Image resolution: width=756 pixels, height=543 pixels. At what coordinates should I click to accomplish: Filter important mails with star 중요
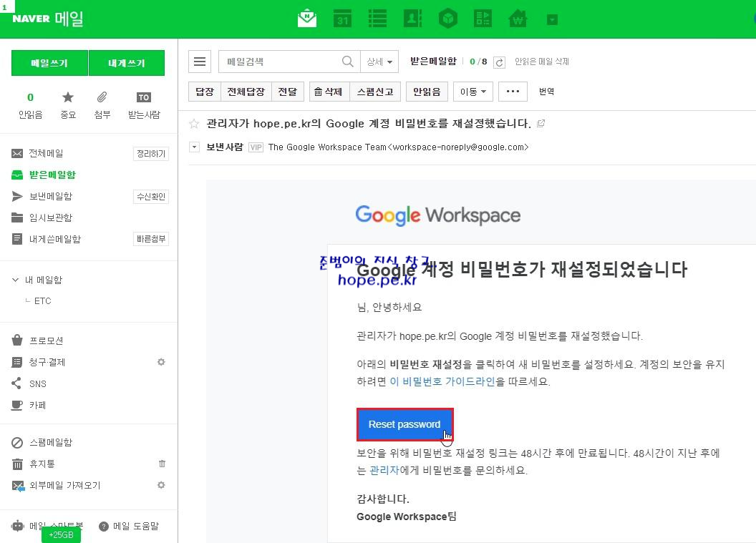(x=68, y=105)
